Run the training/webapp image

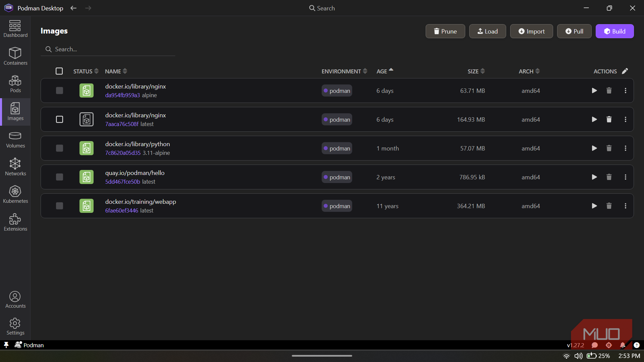coord(594,206)
